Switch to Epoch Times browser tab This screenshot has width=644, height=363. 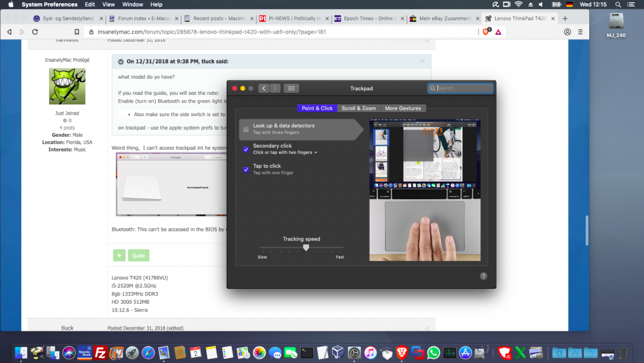[369, 19]
